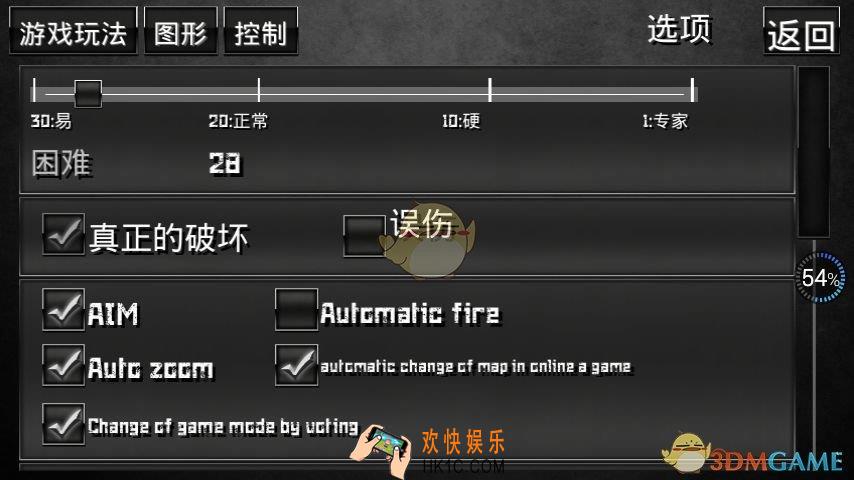Disable the Auto zoom checkbox
This screenshot has height=480, width=854.
tap(63, 365)
